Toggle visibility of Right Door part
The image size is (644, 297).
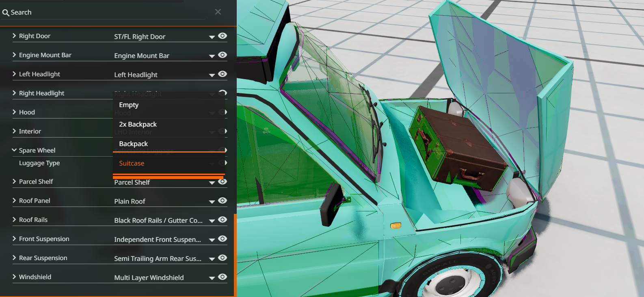pyautogui.click(x=223, y=36)
